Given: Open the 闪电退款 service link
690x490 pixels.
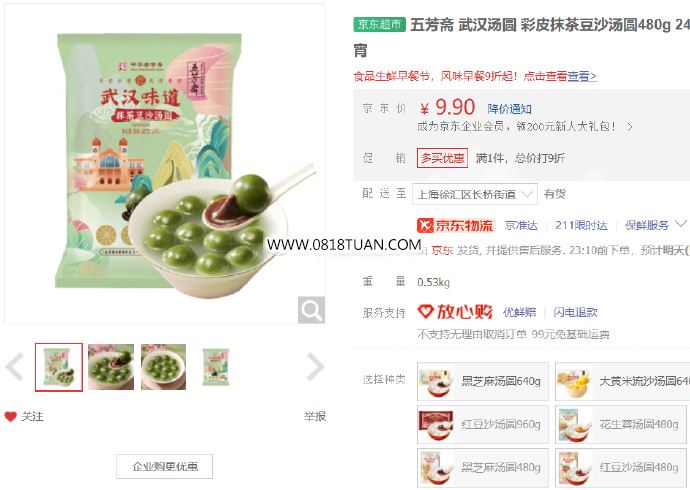Looking at the screenshot, I should click(576, 312).
